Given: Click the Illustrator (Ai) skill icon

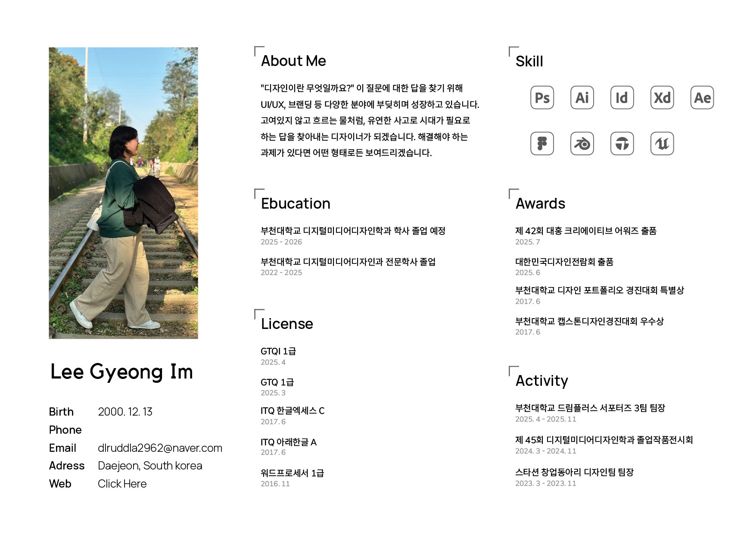Looking at the screenshot, I should tap(582, 98).
